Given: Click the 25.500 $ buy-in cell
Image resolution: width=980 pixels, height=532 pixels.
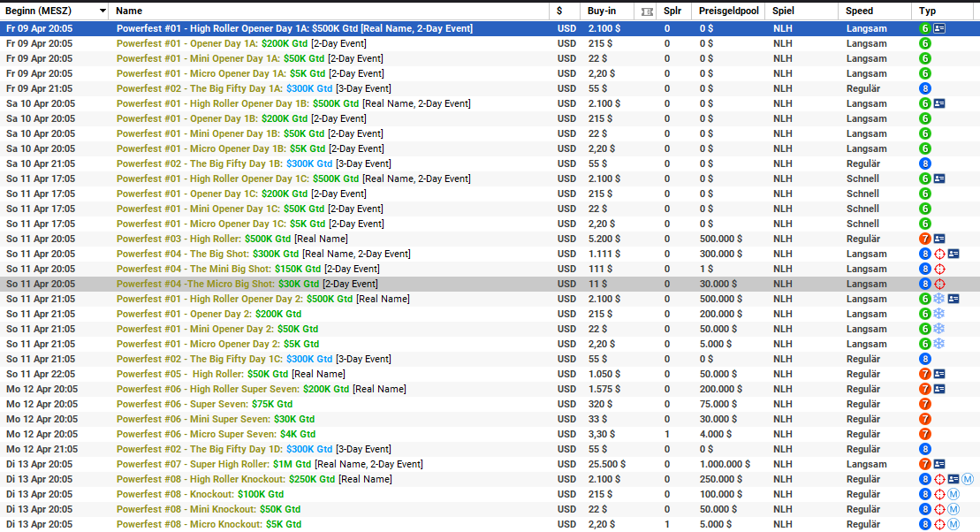Looking at the screenshot, I should click(607, 464).
